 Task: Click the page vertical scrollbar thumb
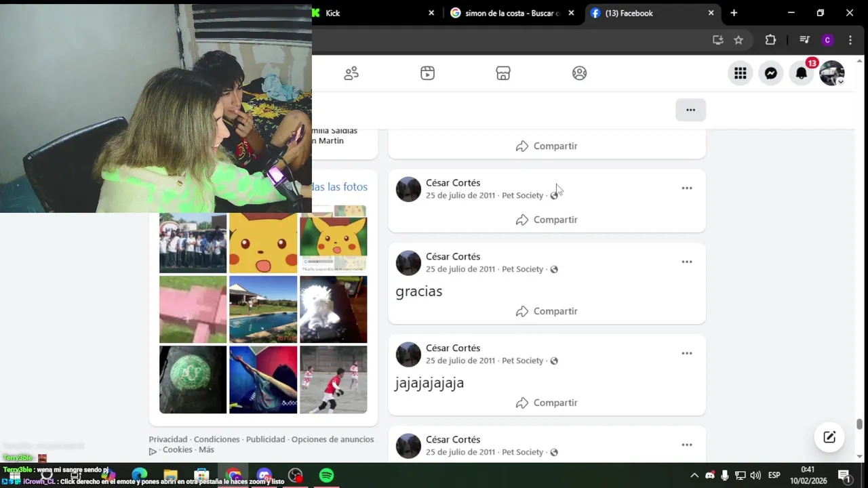pyautogui.click(x=860, y=424)
